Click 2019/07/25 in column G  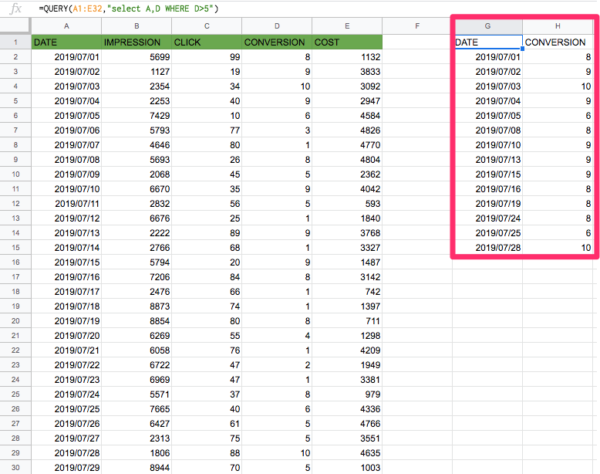tap(488, 233)
